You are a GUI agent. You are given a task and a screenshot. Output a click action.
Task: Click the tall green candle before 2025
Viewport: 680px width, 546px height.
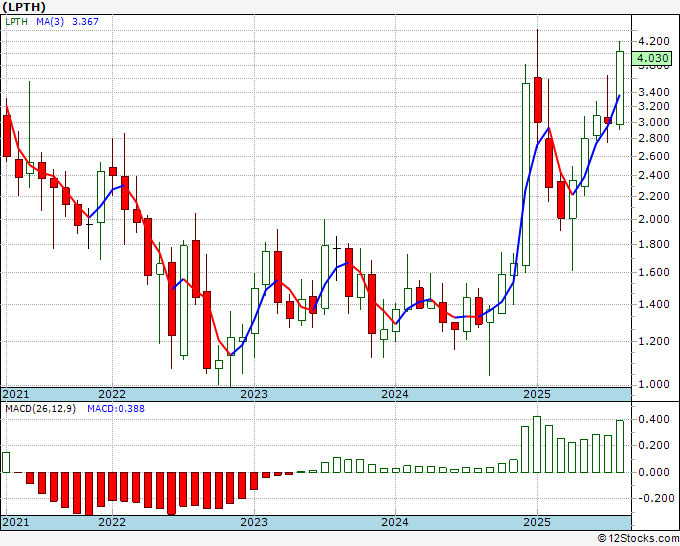click(x=525, y=174)
